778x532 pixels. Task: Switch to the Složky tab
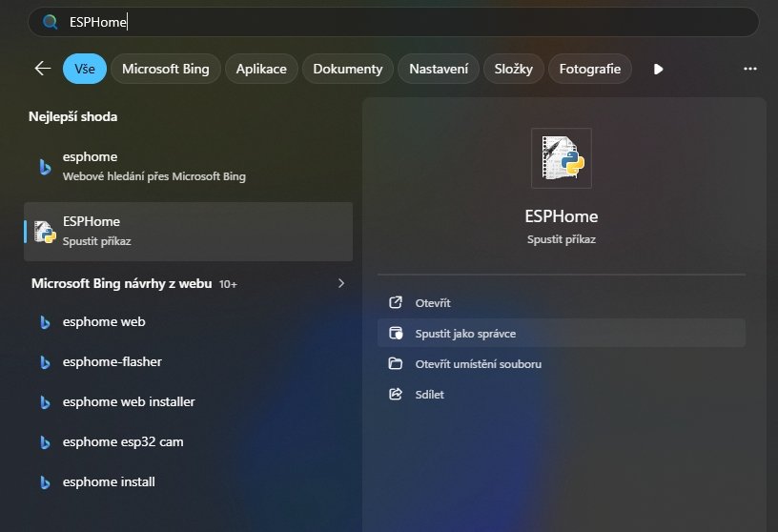[x=513, y=69]
